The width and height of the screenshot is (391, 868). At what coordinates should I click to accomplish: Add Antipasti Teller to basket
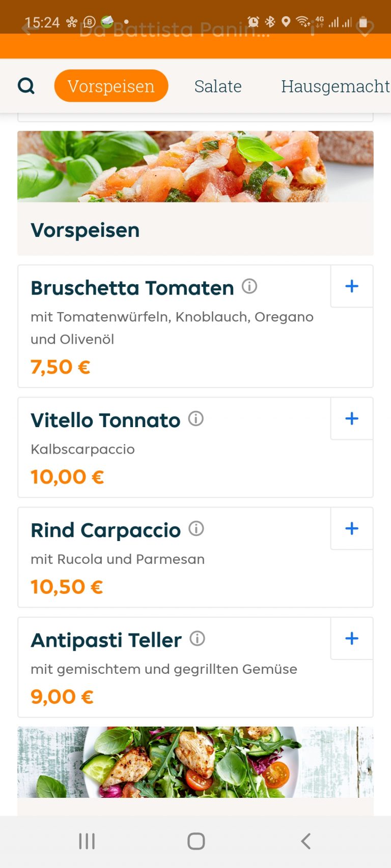(352, 638)
